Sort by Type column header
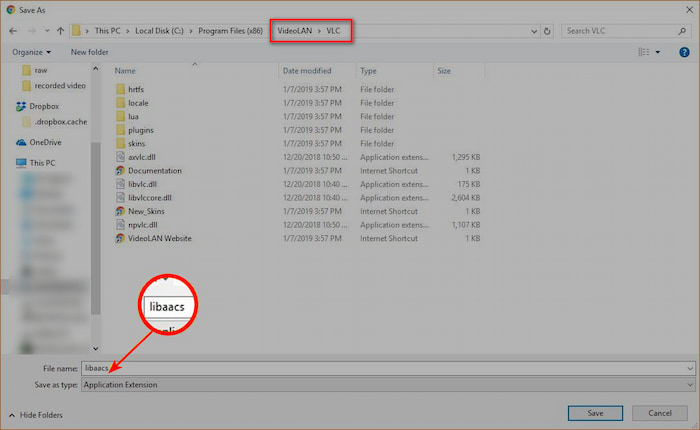This screenshot has height=430, width=700. (368, 71)
